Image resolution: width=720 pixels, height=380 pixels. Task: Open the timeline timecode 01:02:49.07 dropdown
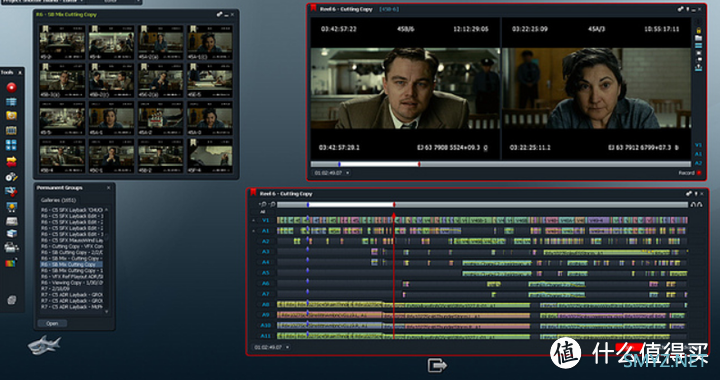tap(287, 347)
